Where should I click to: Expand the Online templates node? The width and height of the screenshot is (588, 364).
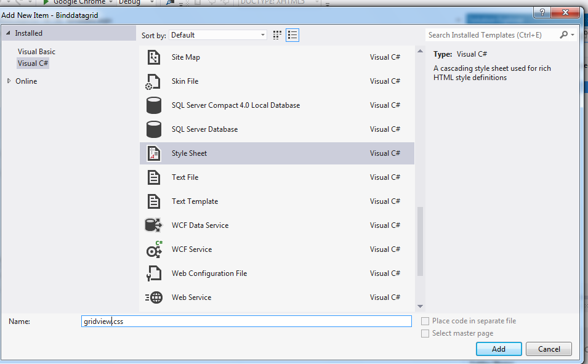[9, 81]
